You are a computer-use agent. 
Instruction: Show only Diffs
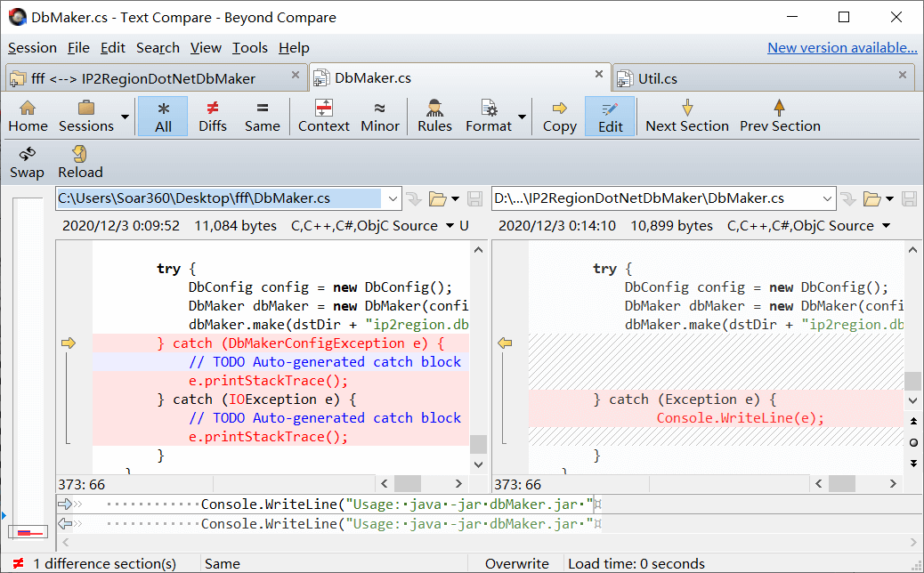click(212, 116)
